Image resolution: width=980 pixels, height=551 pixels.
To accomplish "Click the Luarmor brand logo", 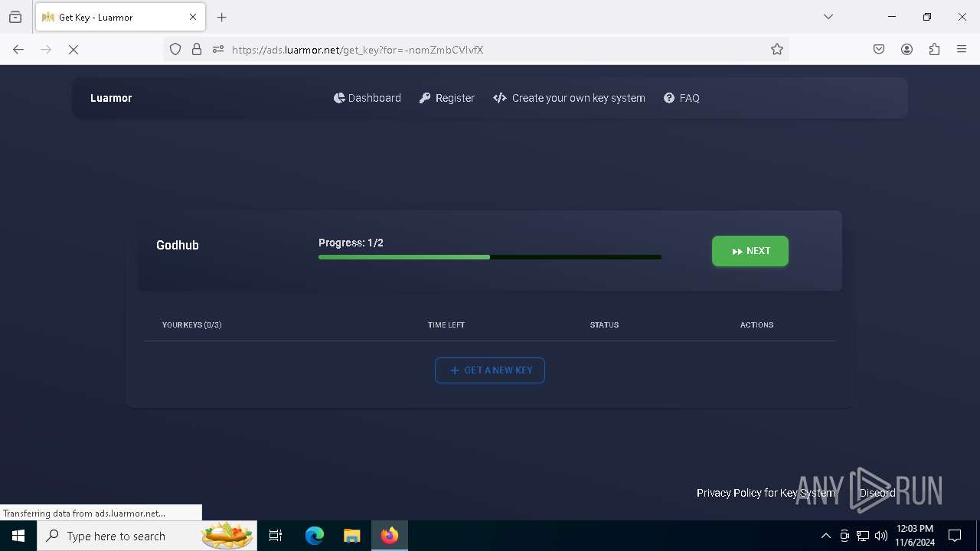I will coord(111,98).
